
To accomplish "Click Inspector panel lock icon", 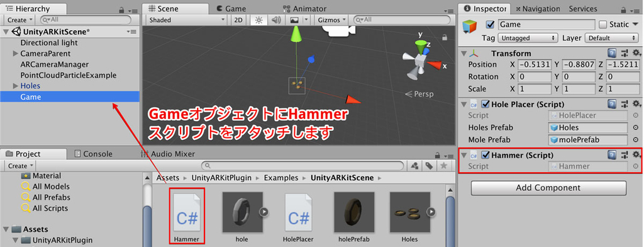I will [x=623, y=9].
